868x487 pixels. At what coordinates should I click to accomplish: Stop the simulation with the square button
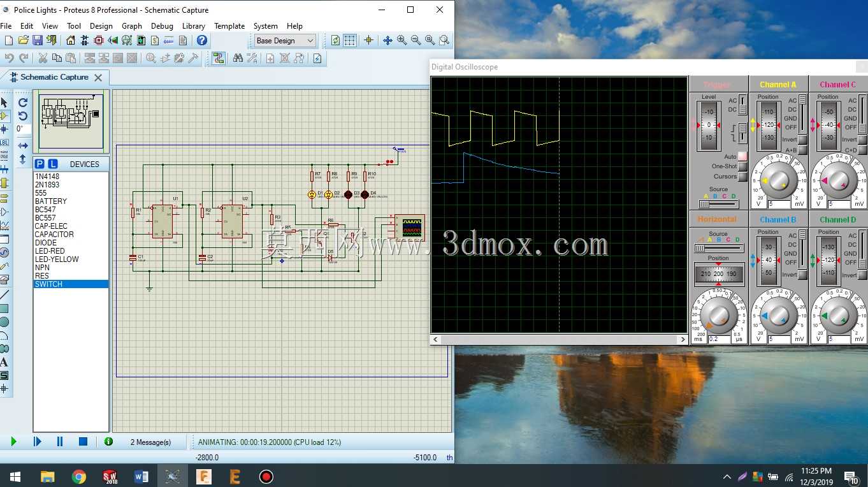tap(83, 441)
